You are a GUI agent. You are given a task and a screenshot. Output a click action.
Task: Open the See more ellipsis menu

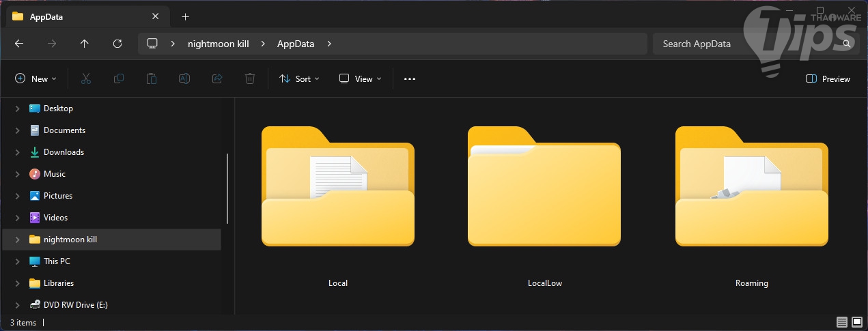pyautogui.click(x=410, y=79)
